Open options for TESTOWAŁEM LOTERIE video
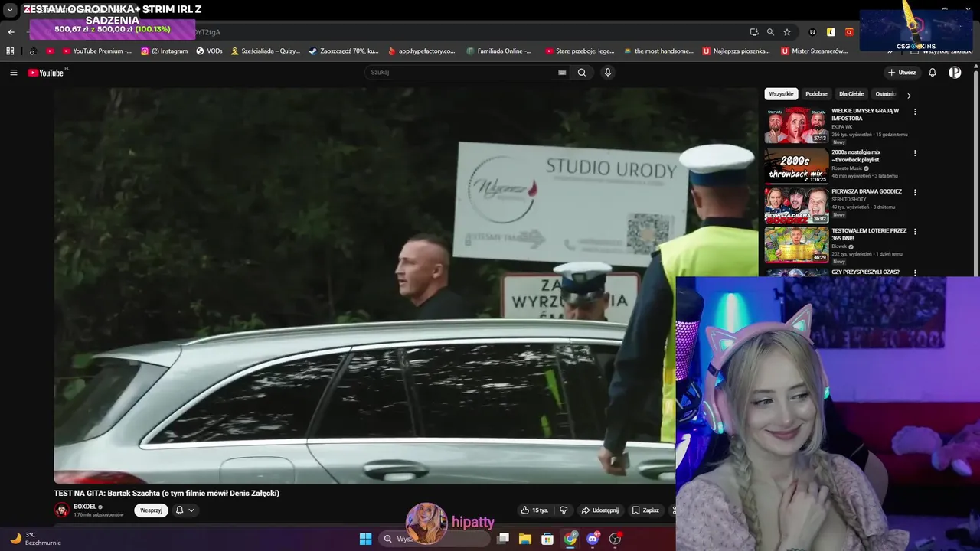Image resolution: width=980 pixels, height=551 pixels. (915, 231)
